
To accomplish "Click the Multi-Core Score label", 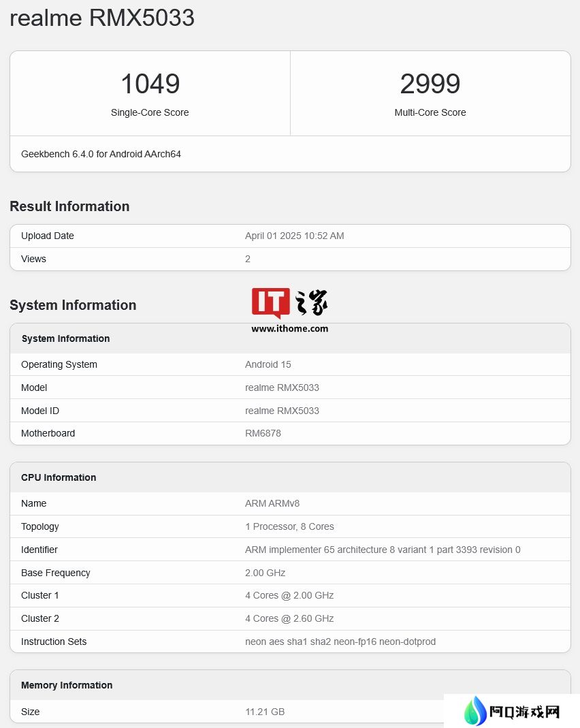I will (430, 112).
